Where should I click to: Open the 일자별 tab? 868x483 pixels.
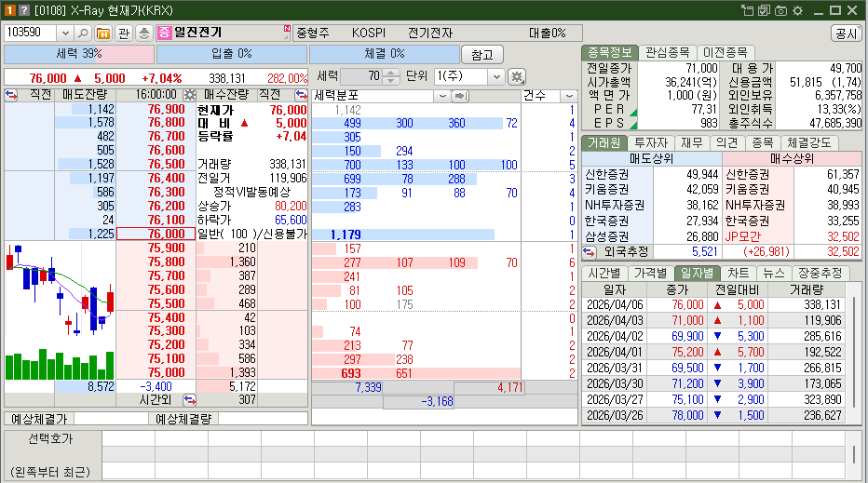pyautogui.click(x=698, y=273)
